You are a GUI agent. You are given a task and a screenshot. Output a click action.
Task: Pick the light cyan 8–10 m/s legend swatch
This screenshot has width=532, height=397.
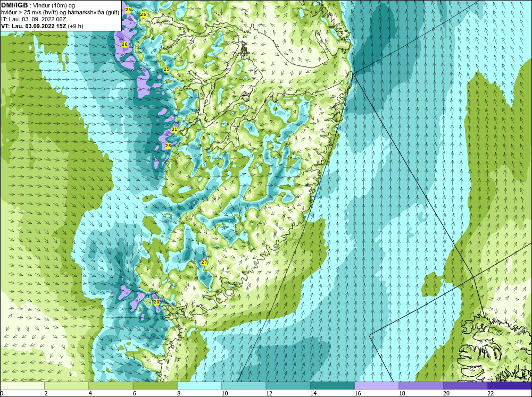click(199, 386)
